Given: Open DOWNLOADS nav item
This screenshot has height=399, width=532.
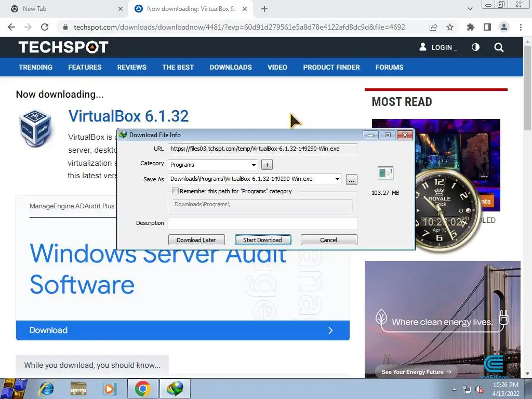Looking at the screenshot, I should point(231,67).
